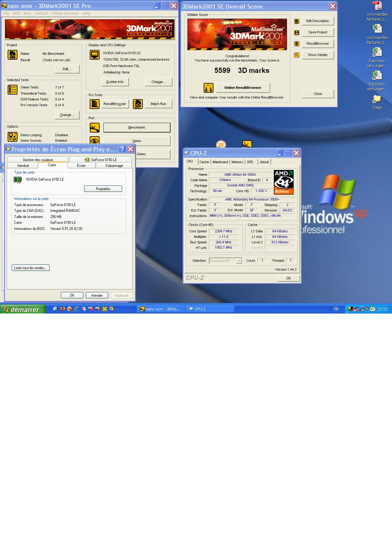Select the Général tab in Propriétés dialog
The height and width of the screenshot is (533, 392).
coord(23,166)
